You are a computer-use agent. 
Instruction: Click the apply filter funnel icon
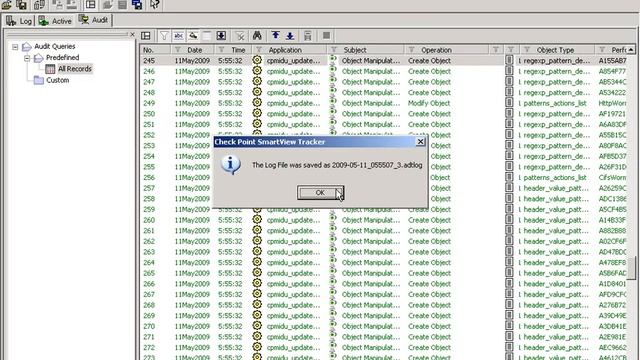164,36
